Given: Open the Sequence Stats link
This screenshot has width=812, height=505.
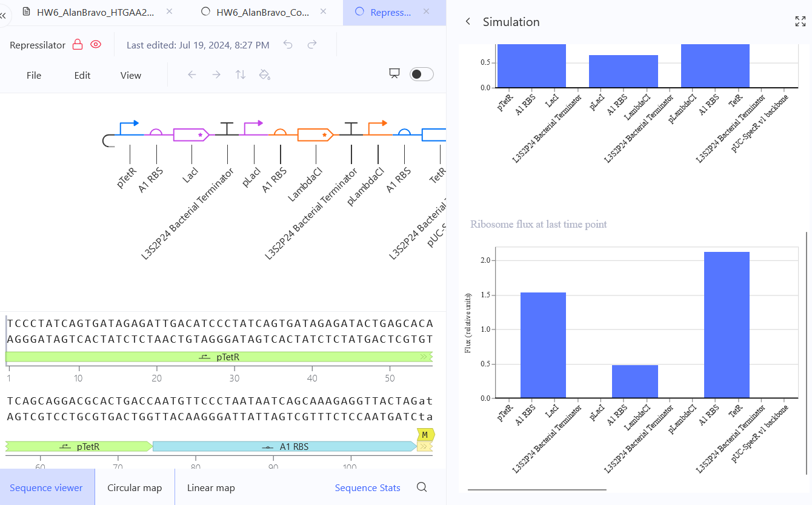Looking at the screenshot, I should [368, 487].
